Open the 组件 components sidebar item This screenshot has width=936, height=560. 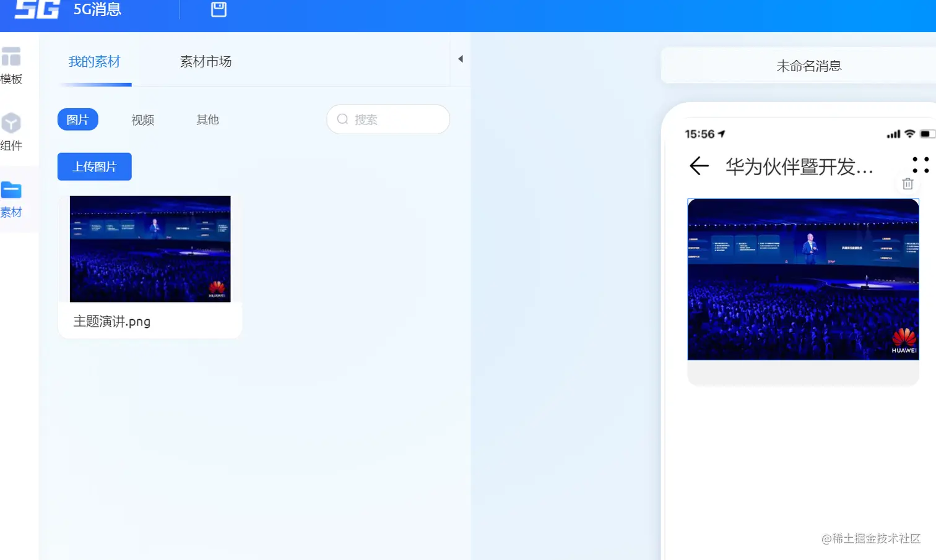click(x=11, y=132)
